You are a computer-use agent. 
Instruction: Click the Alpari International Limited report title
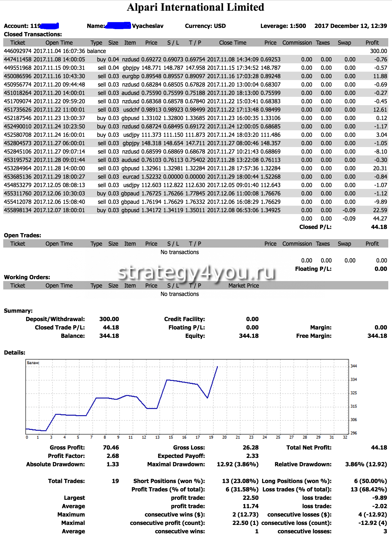coord(196,7)
